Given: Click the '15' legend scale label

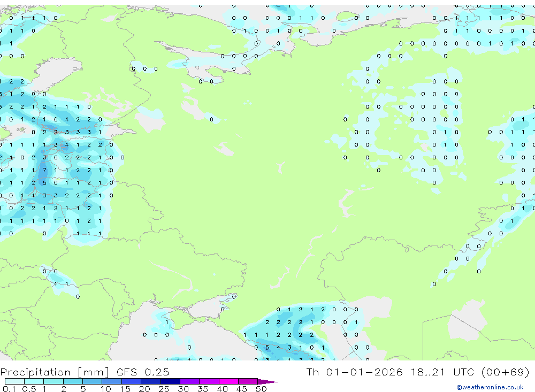Looking at the screenshot, I should pyautogui.click(x=125, y=389).
